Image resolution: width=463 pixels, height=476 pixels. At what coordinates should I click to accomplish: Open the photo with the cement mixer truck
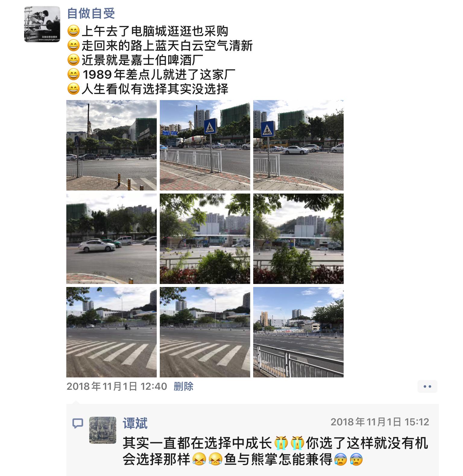(205, 145)
